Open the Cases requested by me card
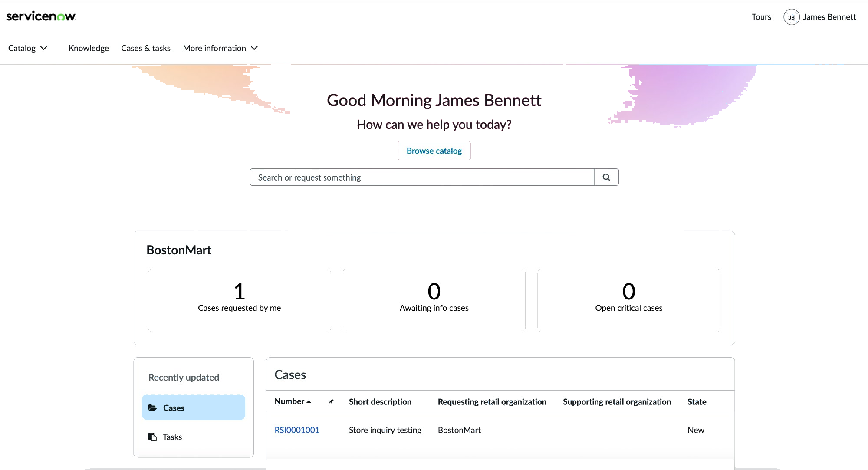 pos(240,300)
